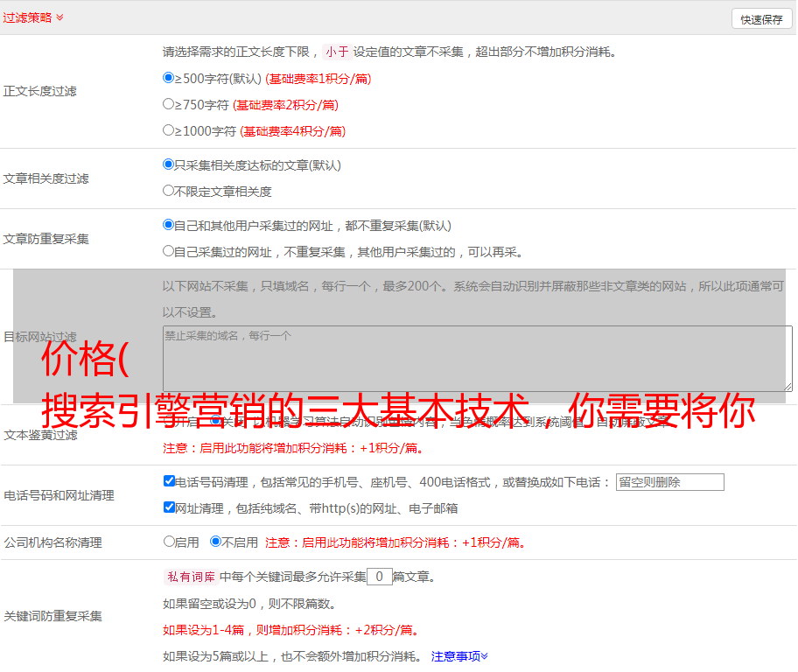Select the ≥750字符 length option
Image resolution: width=798 pixels, height=672 pixels.
pos(169,104)
